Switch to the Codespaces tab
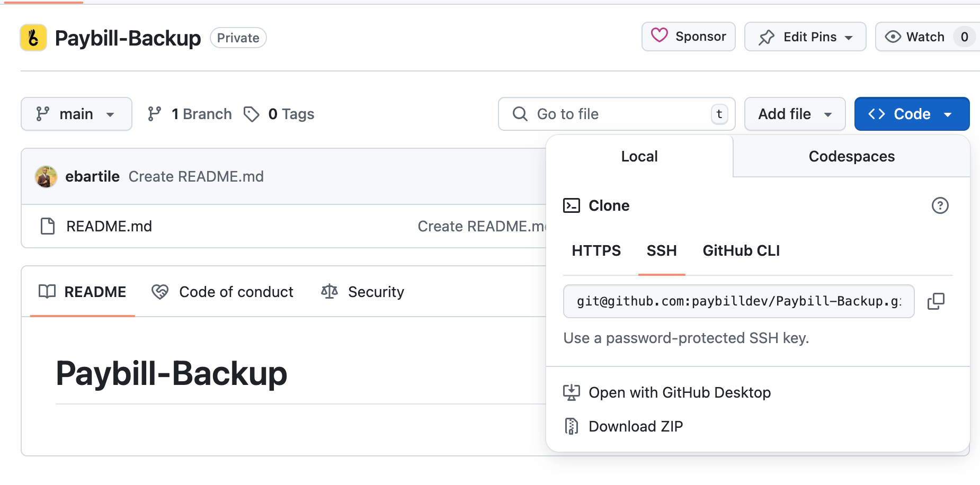980x485 pixels. pos(851,156)
